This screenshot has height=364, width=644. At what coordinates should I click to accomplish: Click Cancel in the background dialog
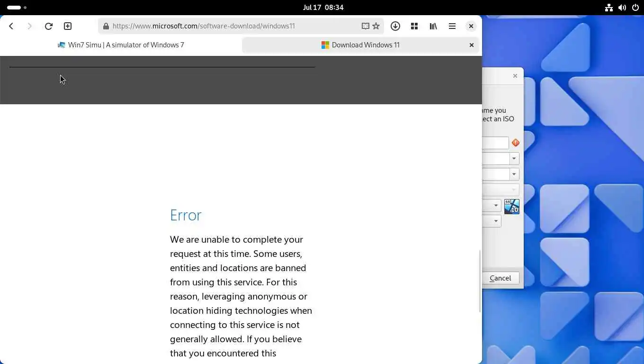pos(500,278)
